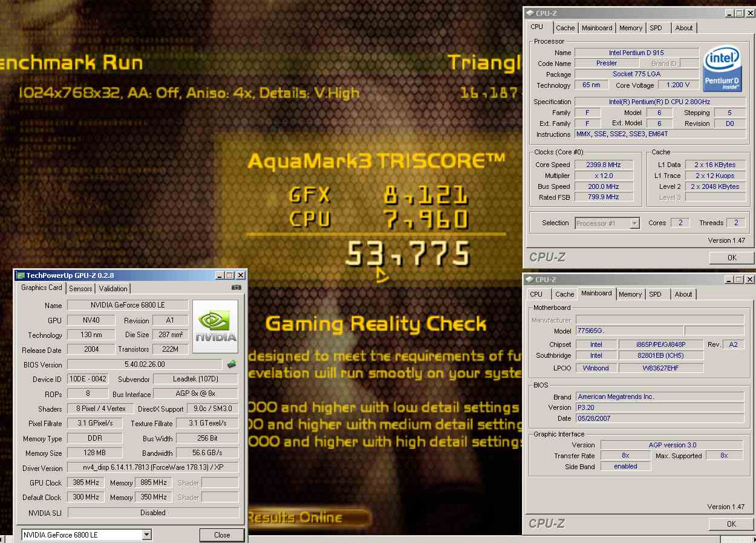Viewport: 756px width, 543px height.
Task: Click the Level 2 cache 2 x 2048 KBytes value
Action: (715, 186)
